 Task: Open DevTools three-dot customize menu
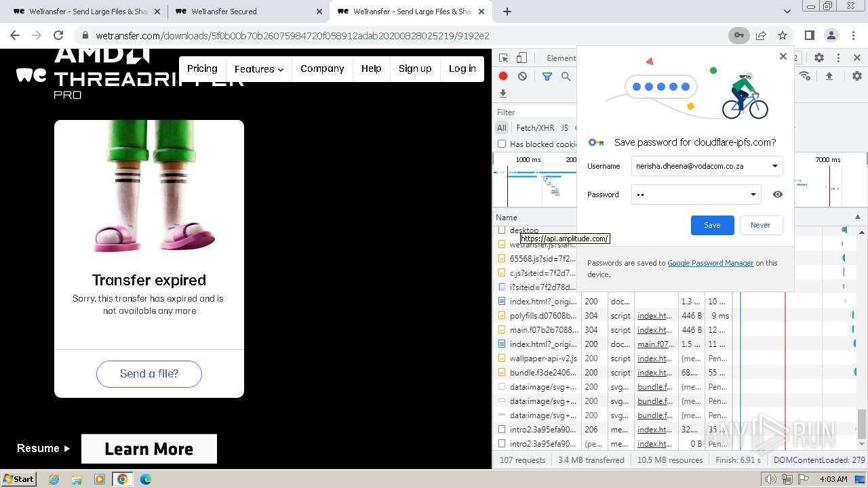838,58
